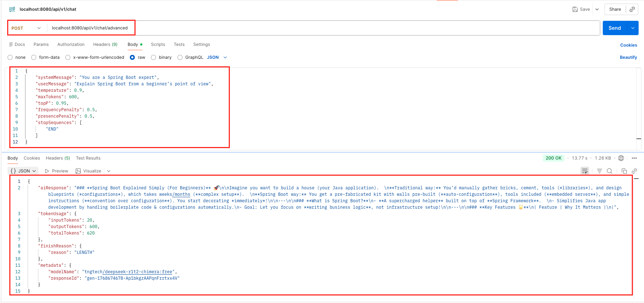Image resolution: width=644 pixels, height=303 pixels.
Task: Select the form-data body type
Action: click(x=34, y=57)
